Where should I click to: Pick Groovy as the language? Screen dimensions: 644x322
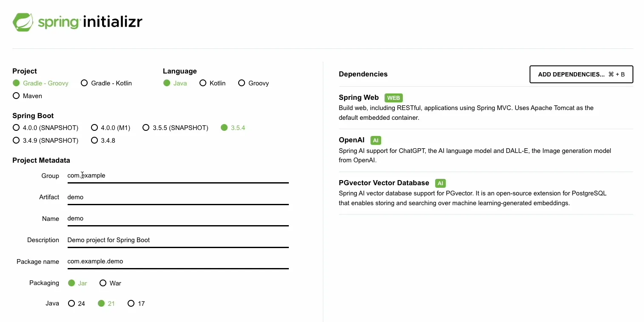[242, 83]
